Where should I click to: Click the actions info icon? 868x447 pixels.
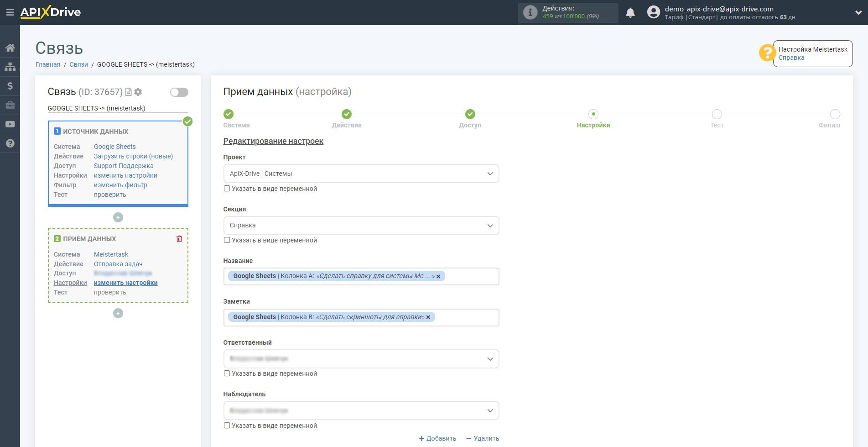530,12
